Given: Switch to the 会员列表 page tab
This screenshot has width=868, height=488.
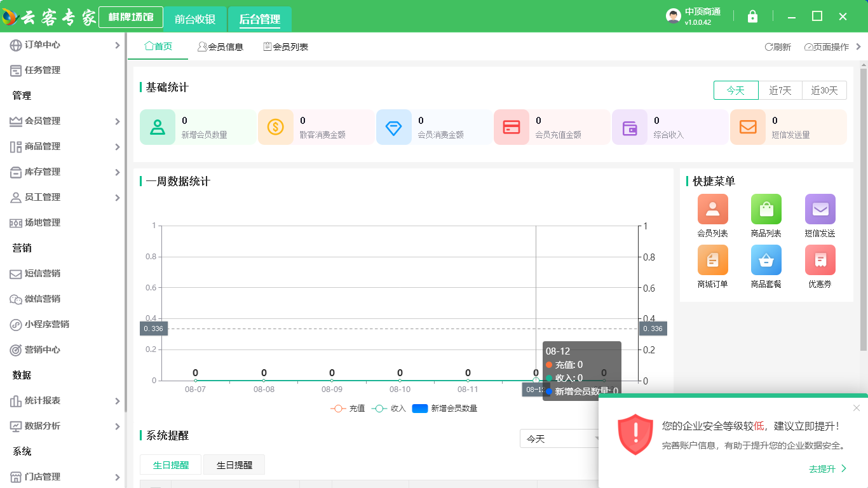Looking at the screenshot, I should pyautogui.click(x=286, y=47).
